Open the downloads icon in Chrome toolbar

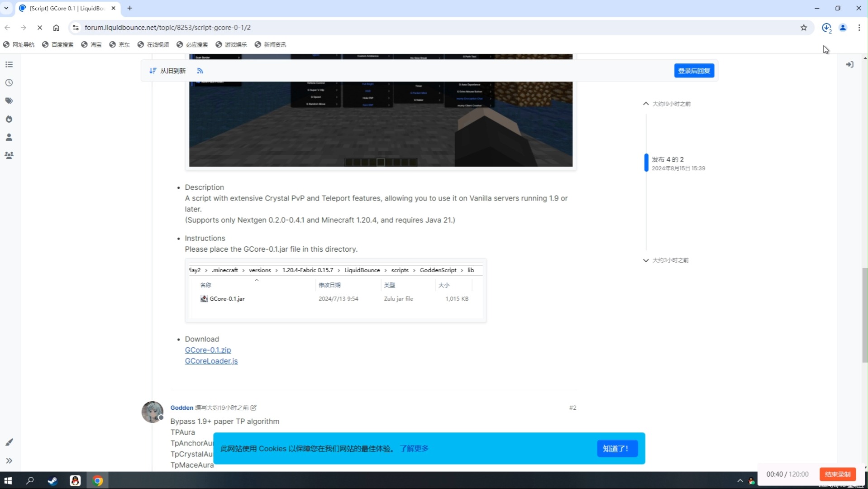[x=826, y=28]
